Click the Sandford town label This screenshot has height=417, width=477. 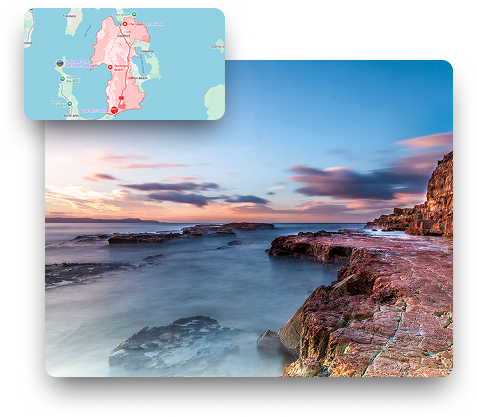[124, 35]
